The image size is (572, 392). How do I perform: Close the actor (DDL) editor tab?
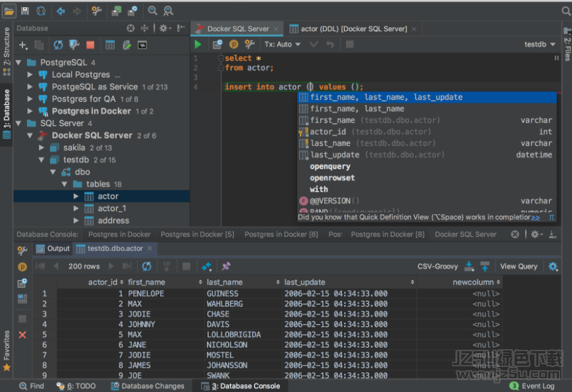point(414,29)
